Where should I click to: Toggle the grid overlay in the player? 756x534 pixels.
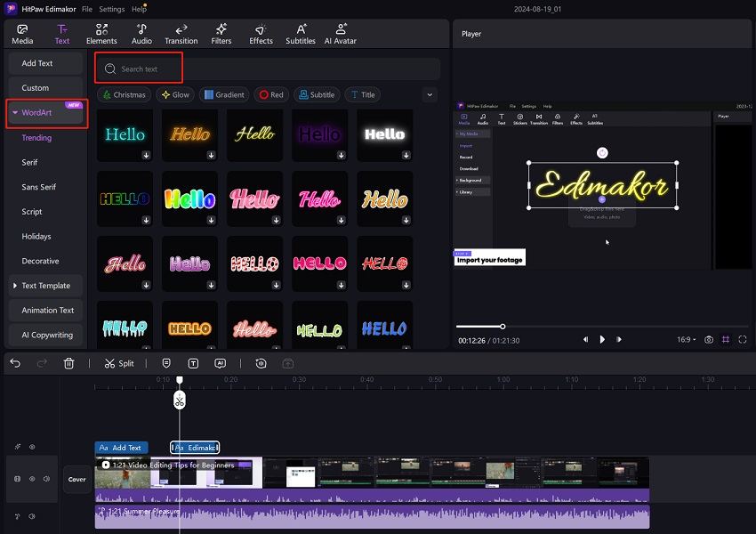pos(726,340)
